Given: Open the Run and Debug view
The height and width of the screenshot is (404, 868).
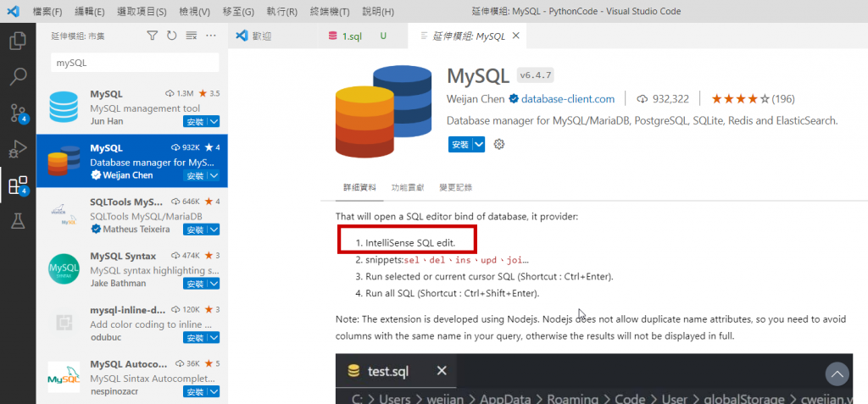Looking at the screenshot, I should [x=18, y=148].
